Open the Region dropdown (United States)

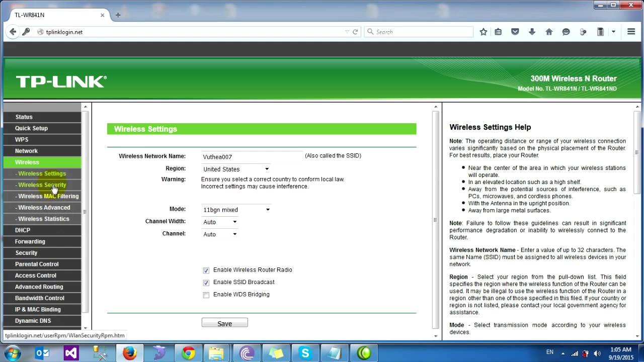point(236,169)
